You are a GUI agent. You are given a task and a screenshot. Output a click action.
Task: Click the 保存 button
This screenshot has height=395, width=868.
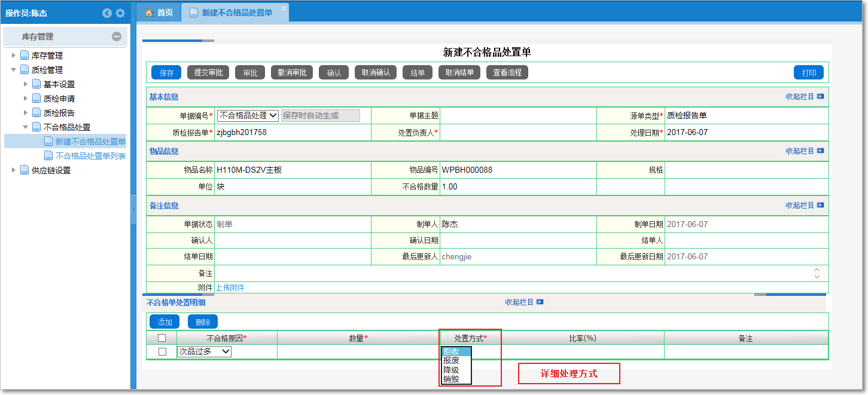click(x=166, y=73)
